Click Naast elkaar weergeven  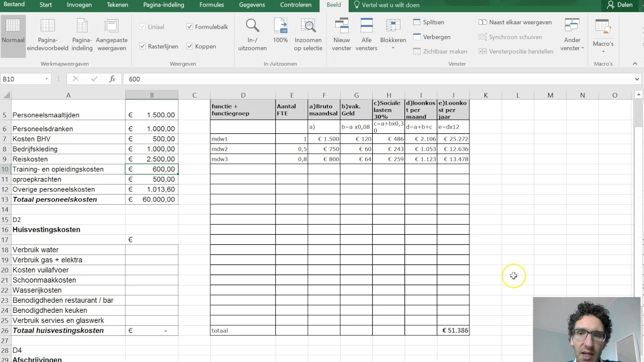point(516,22)
